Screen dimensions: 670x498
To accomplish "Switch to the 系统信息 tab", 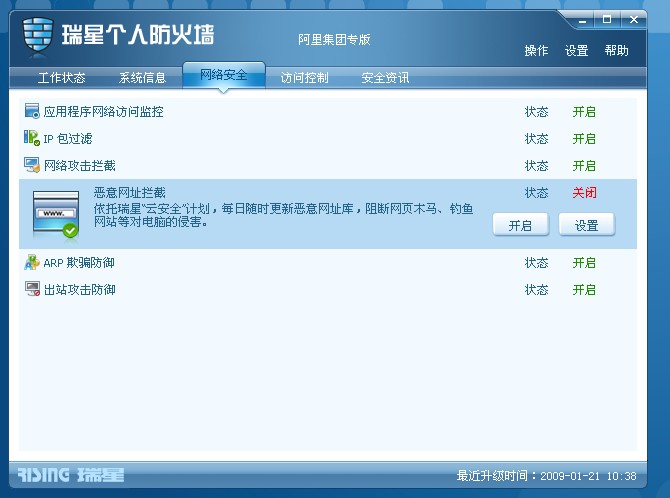I will pyautogui.click(x=142, y=77).
